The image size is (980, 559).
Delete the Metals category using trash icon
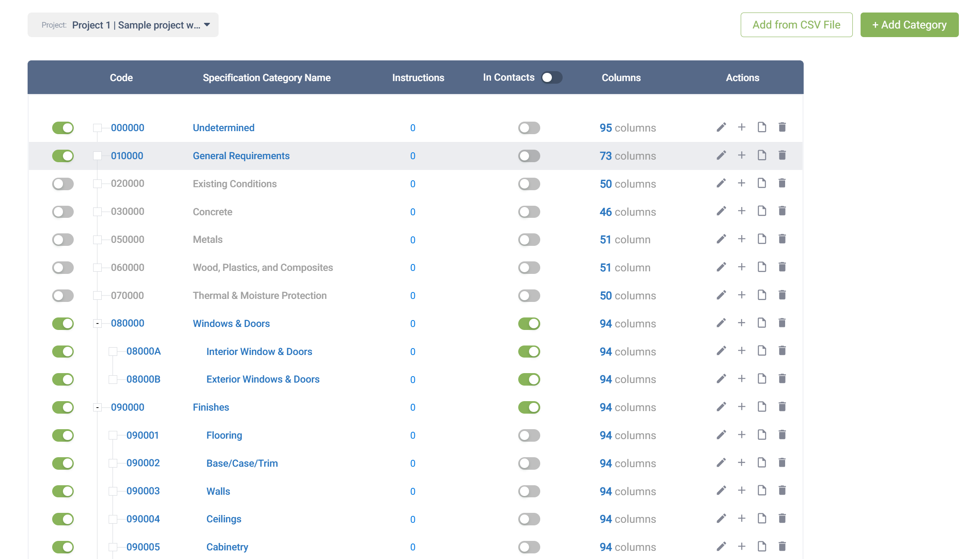(782, 239)
